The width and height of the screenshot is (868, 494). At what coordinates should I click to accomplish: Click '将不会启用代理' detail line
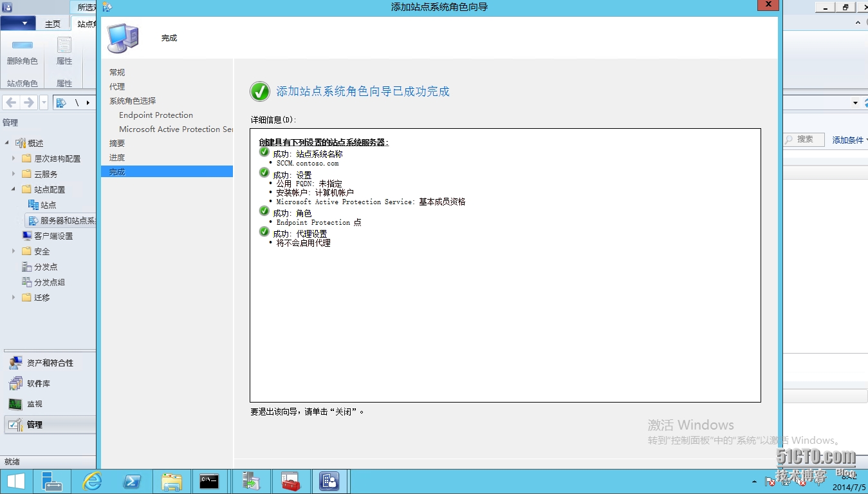pos(304,243)
